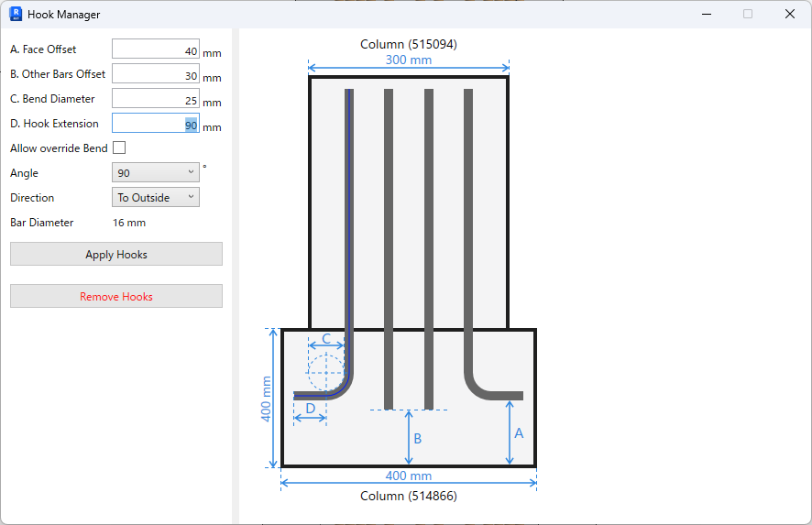Click the Revit app icon in title bar
Screen dimensions: 812x525
(16, 14)
